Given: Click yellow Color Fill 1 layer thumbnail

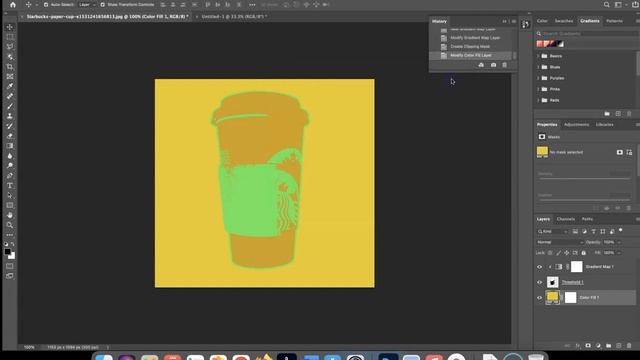Looking at the screenshot, I should click(552, 297).
